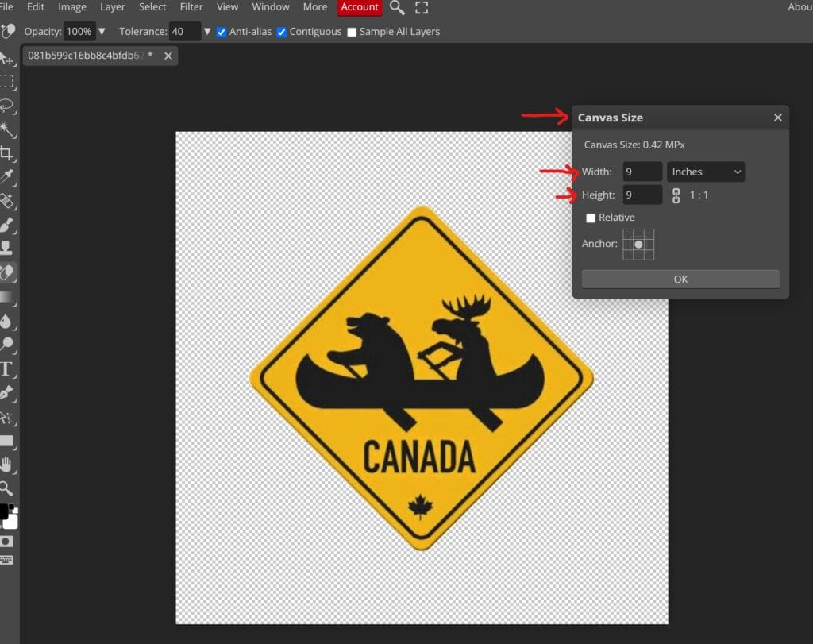Select the Spot Healing Brush tool
Screen dimensions: 813x644
[x=6, y=201]
